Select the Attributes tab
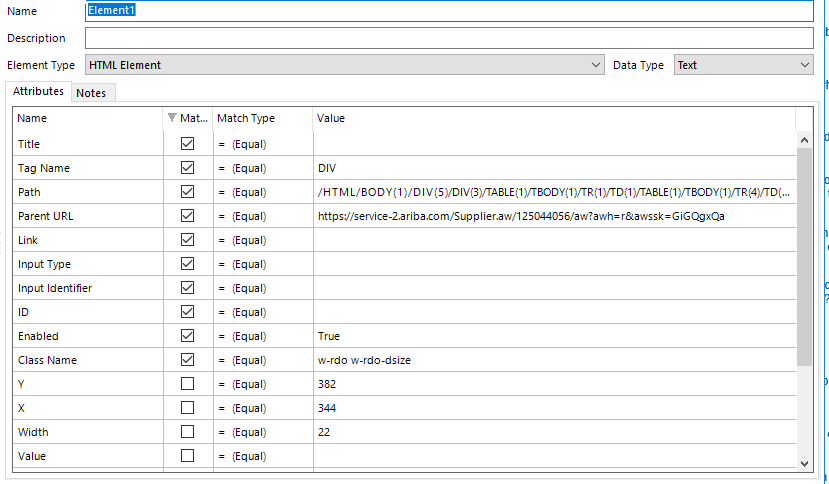Screen dimensions: 829x484 point(38,91)
